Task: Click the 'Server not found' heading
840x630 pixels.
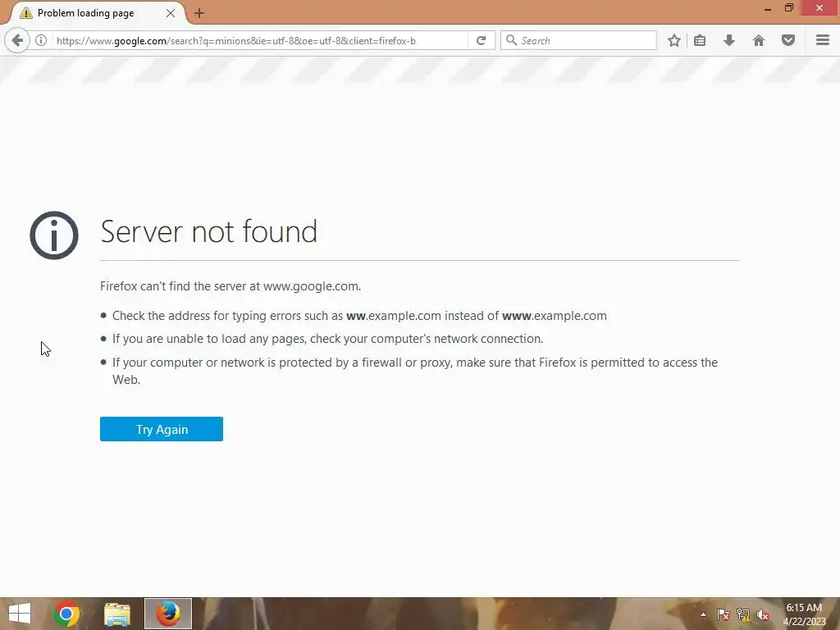Action: [209, 231]
